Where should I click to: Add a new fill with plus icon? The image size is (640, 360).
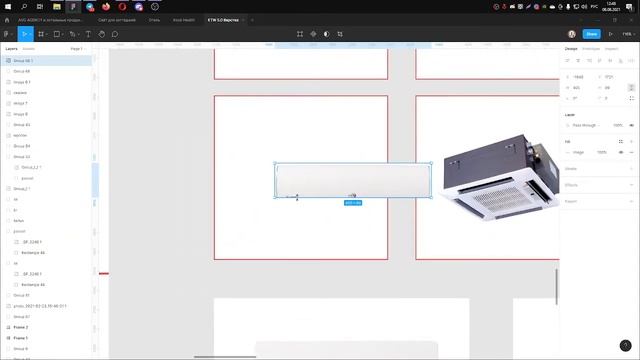point(631,142)
